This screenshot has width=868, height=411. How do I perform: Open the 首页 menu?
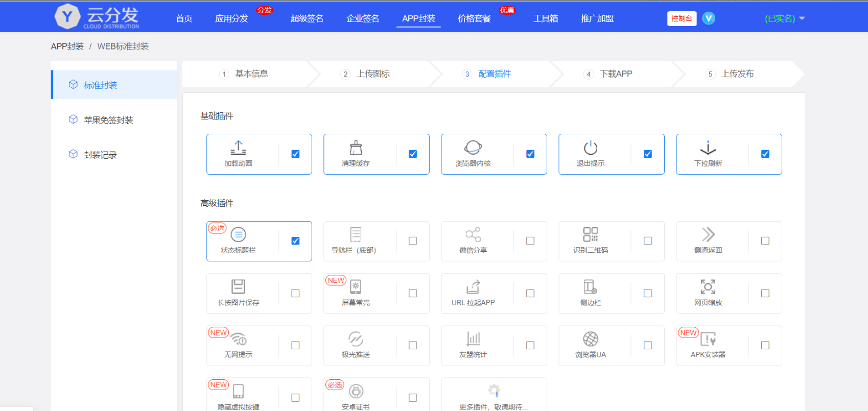pyautogui.click(x=184, y=18)
